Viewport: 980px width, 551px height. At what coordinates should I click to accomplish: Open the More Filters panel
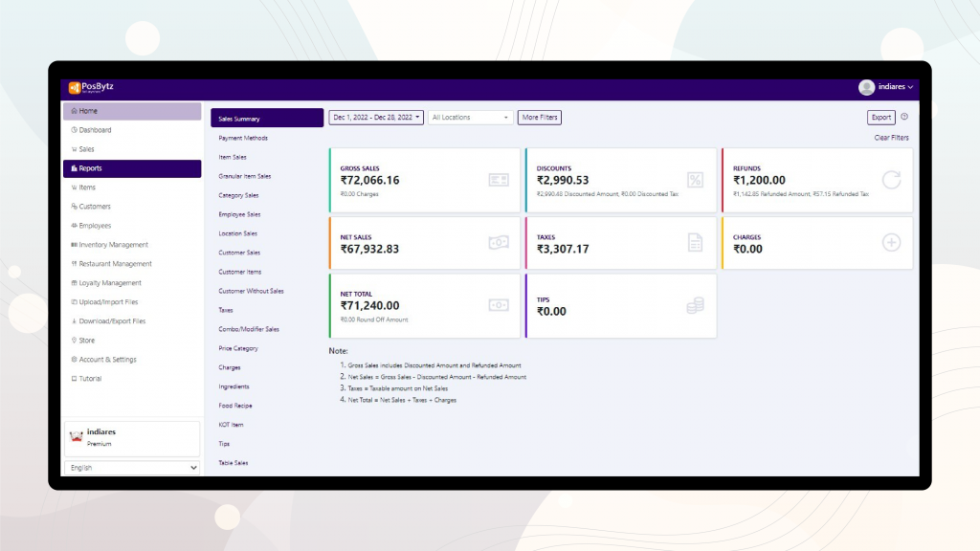[x=538, y=117]
